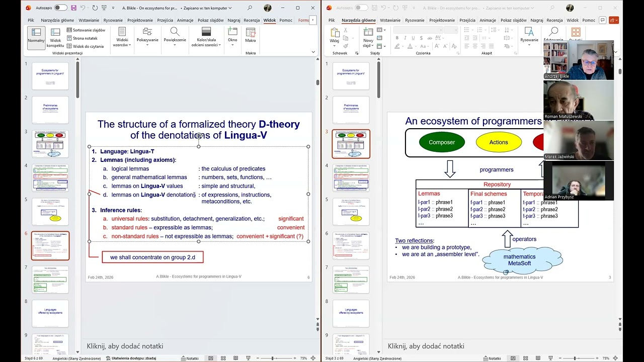Screen dimensions: 644x362
Task: Choose Sortowanie slajdów view
Action: coord(86,30)
